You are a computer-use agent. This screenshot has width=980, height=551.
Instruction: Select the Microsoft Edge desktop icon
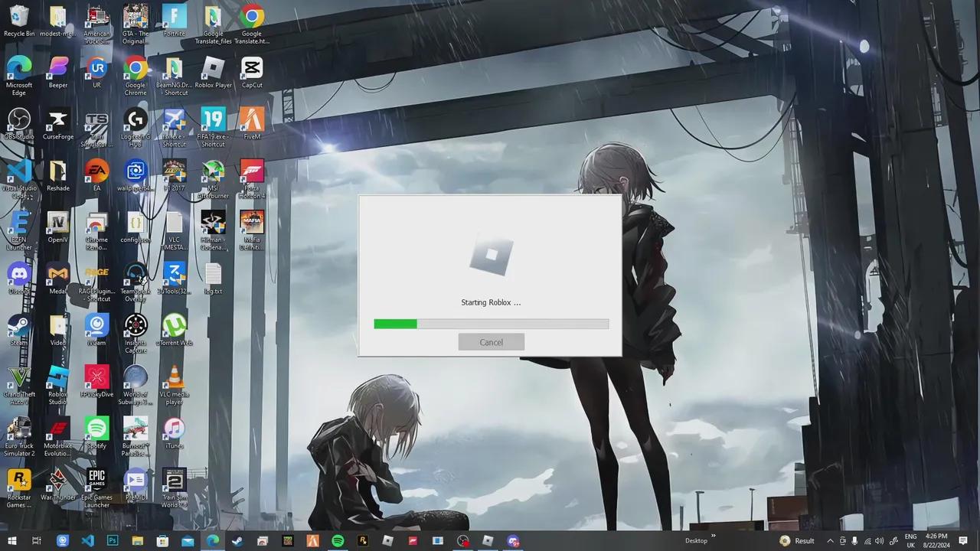click(19, 77)
